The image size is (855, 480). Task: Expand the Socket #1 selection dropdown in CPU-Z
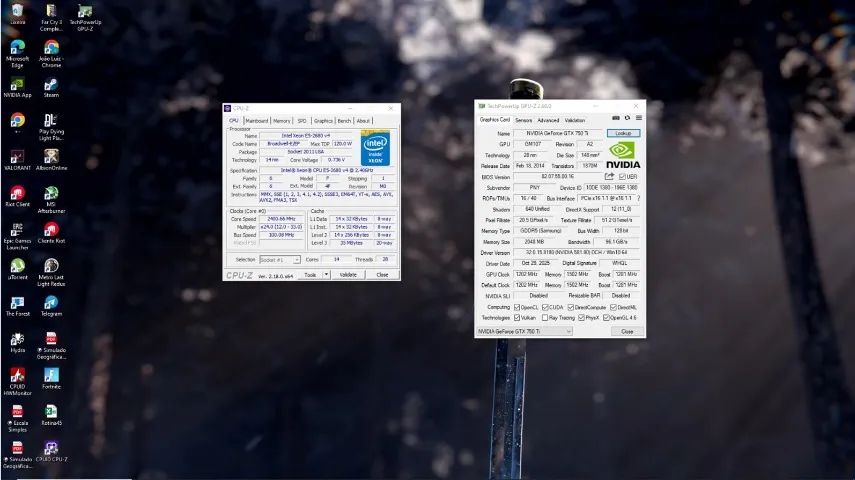(x=280, y=260)
